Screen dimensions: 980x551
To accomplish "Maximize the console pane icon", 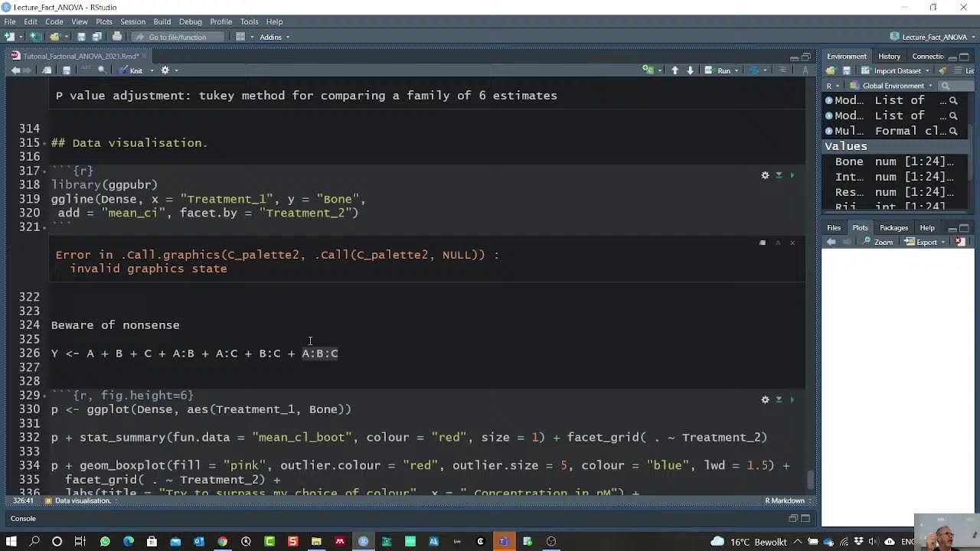I will (x=805, y=518).
